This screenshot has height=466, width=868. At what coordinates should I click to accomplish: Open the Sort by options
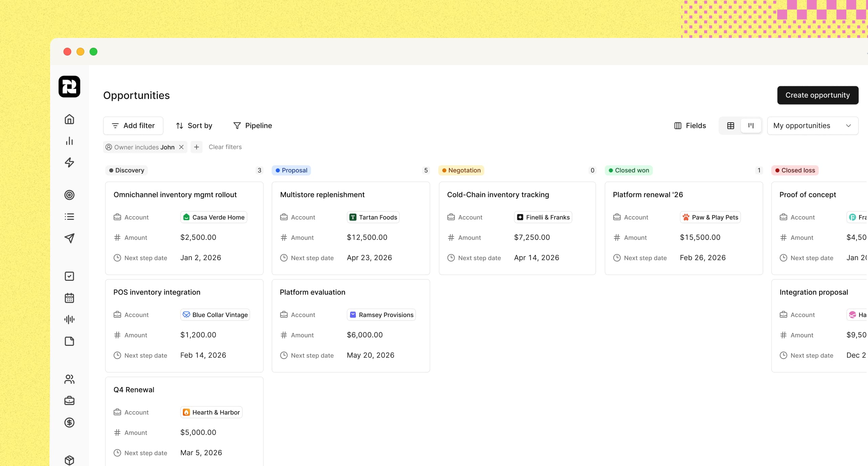(194, 125)
